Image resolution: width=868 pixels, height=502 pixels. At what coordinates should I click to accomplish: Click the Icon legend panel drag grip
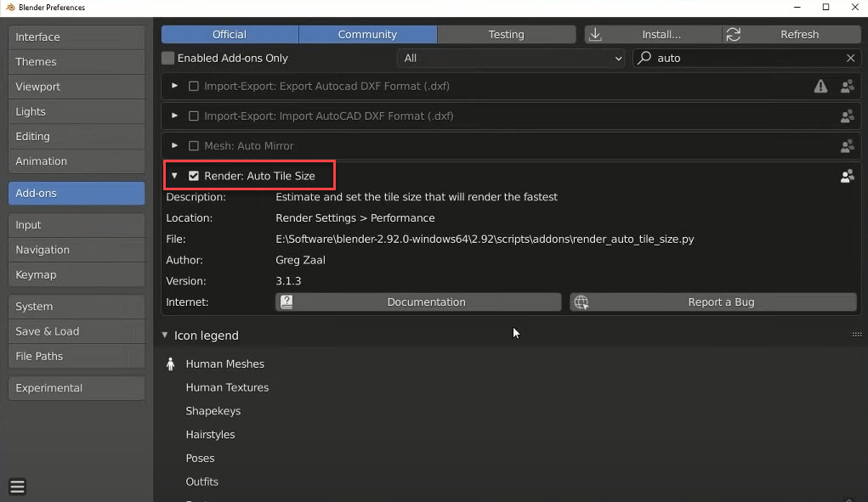tap(856, 335)
